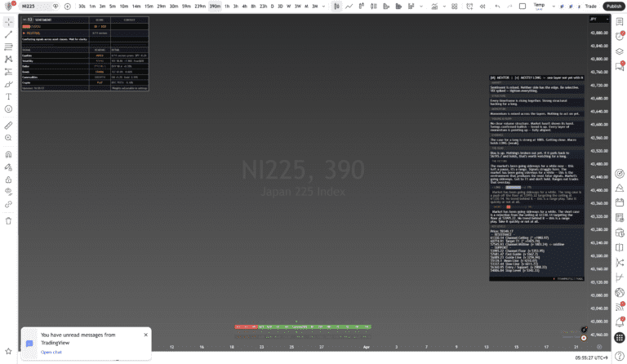Open the Fibonacci retracement tools
Image resolution: width=627 pixels, height=364 pixels.
pyautogui.click(x=8, y=47)
